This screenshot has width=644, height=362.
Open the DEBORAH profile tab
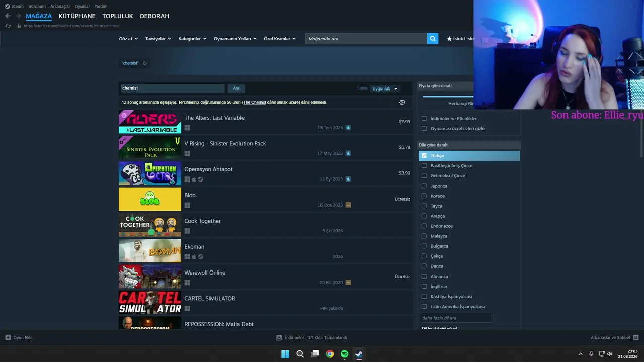154,16
